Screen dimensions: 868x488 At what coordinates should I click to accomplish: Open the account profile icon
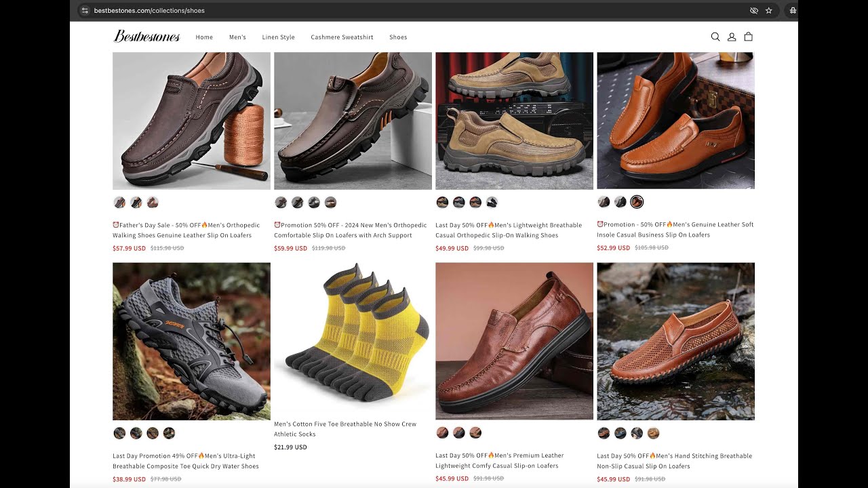pyautogui.click(x=732, y=37)
